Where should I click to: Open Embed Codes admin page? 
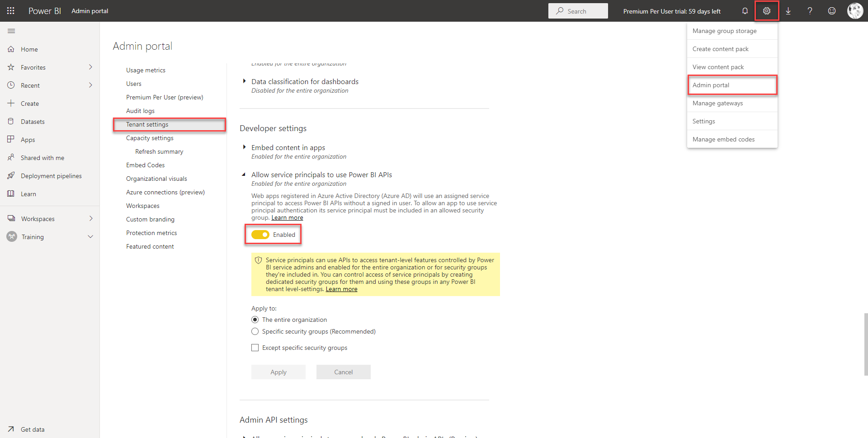pos(145,165)
